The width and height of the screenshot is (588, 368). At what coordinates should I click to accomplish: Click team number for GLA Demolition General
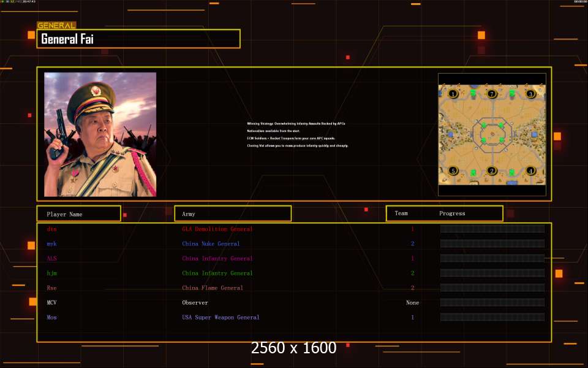(412, 229)
